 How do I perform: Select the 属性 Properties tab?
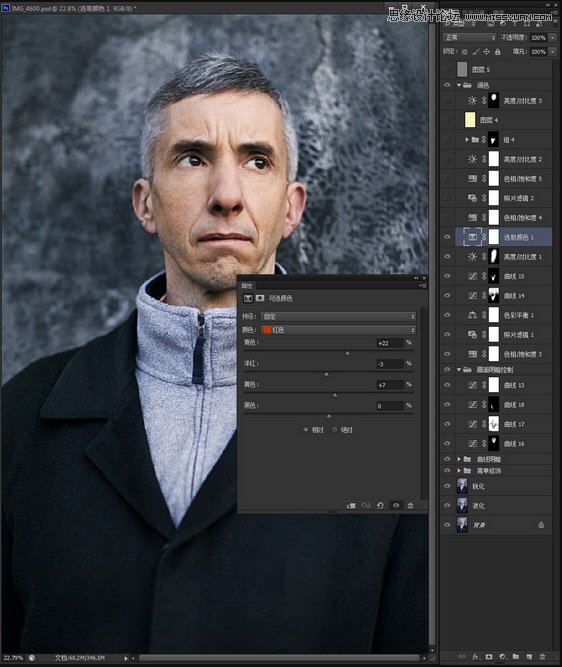(247, 285)
